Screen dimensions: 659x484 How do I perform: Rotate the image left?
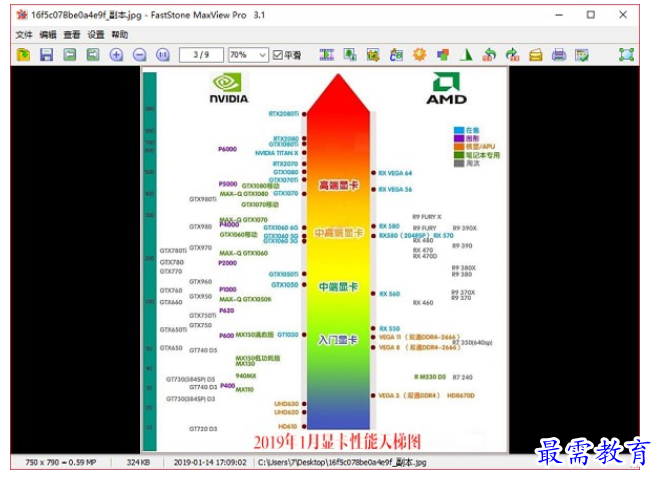click(489, 55)
